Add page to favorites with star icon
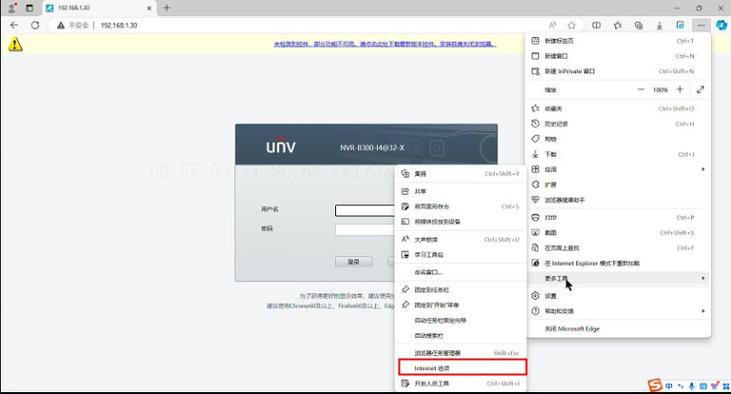The image size is (731, 394). [x=572, y=25]
